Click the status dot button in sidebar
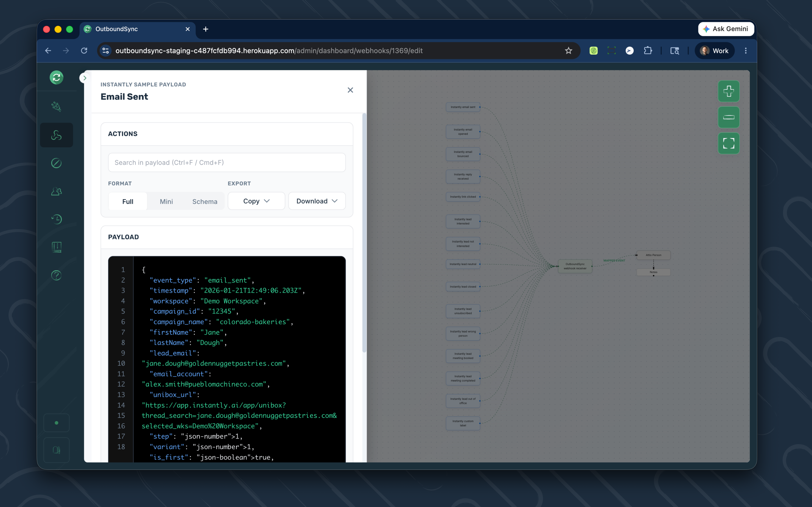Viewport: 812px width, 507px height. click(56, 423)
